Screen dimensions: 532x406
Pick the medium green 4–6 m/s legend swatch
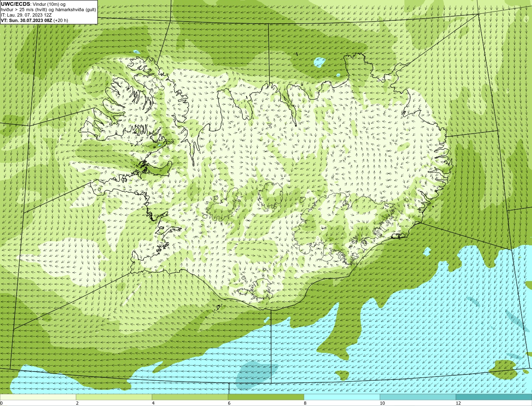pyautogui.click(x=190, y=397)
